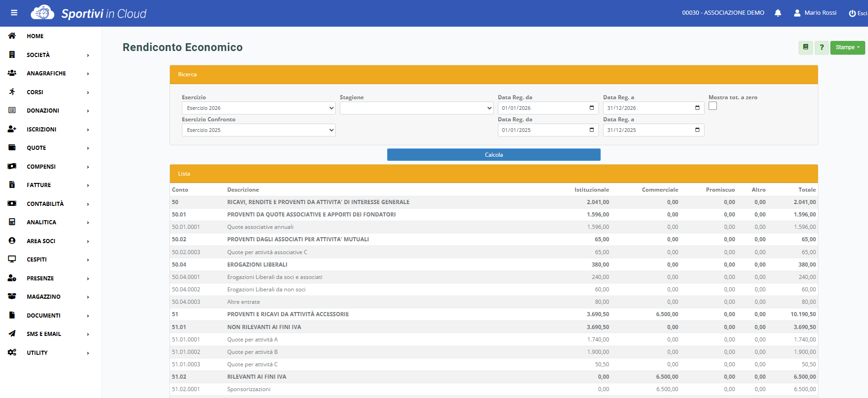
Task: Open the Esercizio 2026 dropdown
Action: point(259,108)
